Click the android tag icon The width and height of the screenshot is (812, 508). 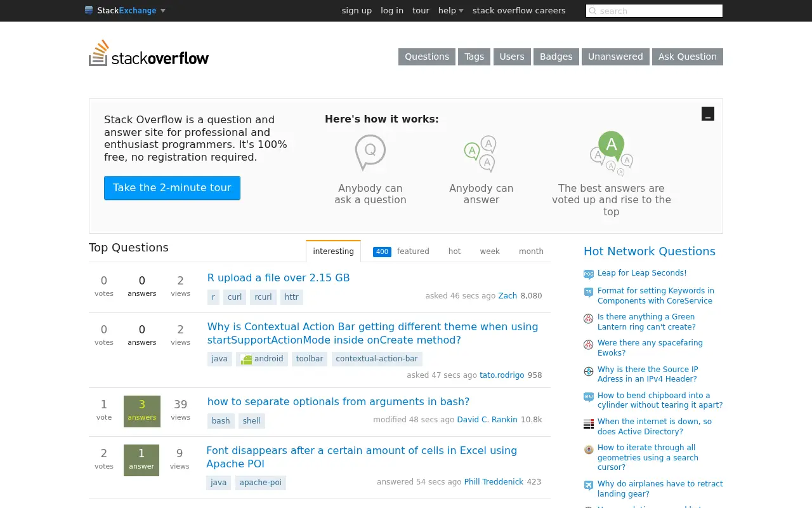click(246, 359)
